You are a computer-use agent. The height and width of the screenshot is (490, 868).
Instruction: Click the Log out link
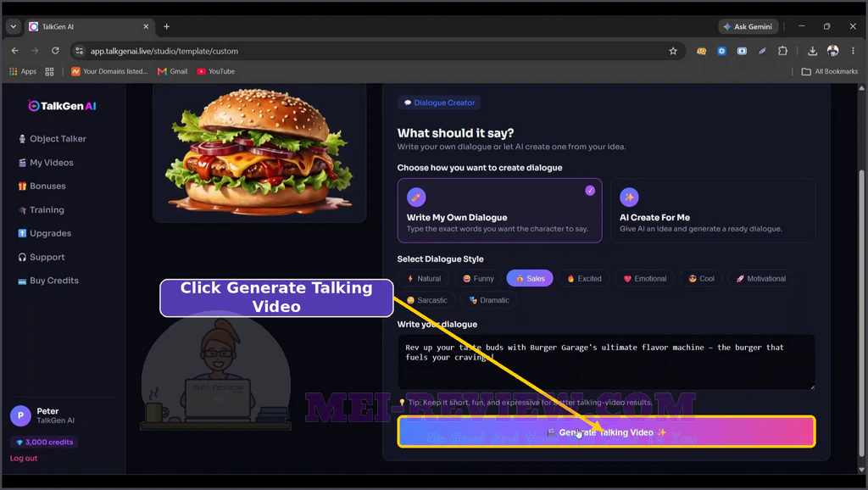tap(24, 459)
